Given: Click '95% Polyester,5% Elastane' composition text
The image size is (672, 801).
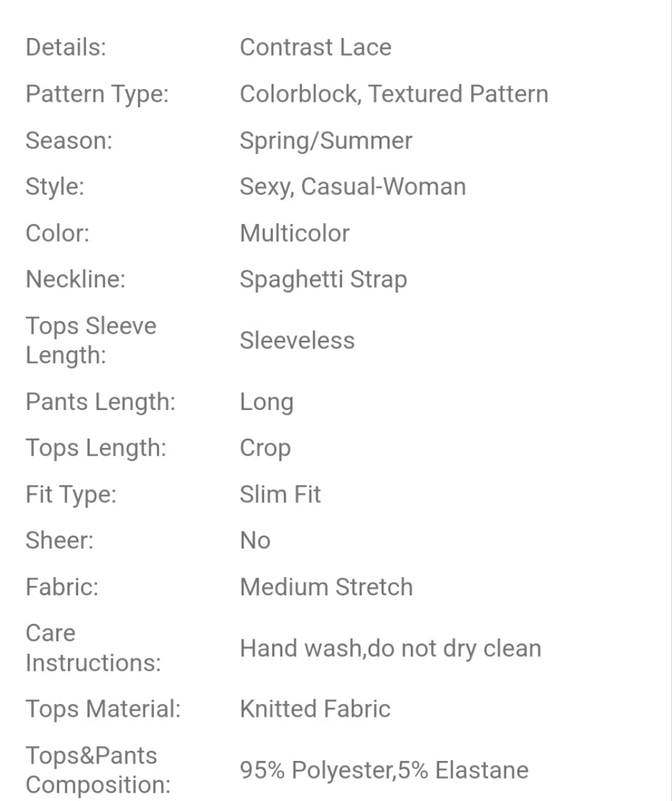Looking at the screenshot, I should [x=384, y=770].
